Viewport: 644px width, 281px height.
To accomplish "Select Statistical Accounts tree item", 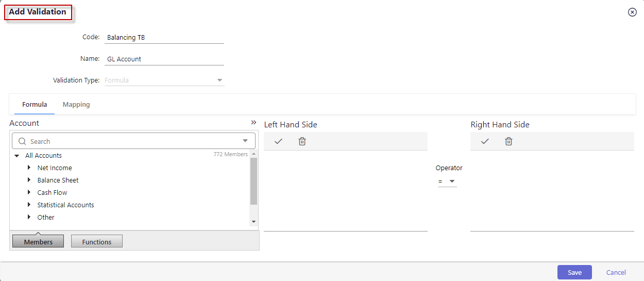I will pyautogui.click(x=65, y=205).
